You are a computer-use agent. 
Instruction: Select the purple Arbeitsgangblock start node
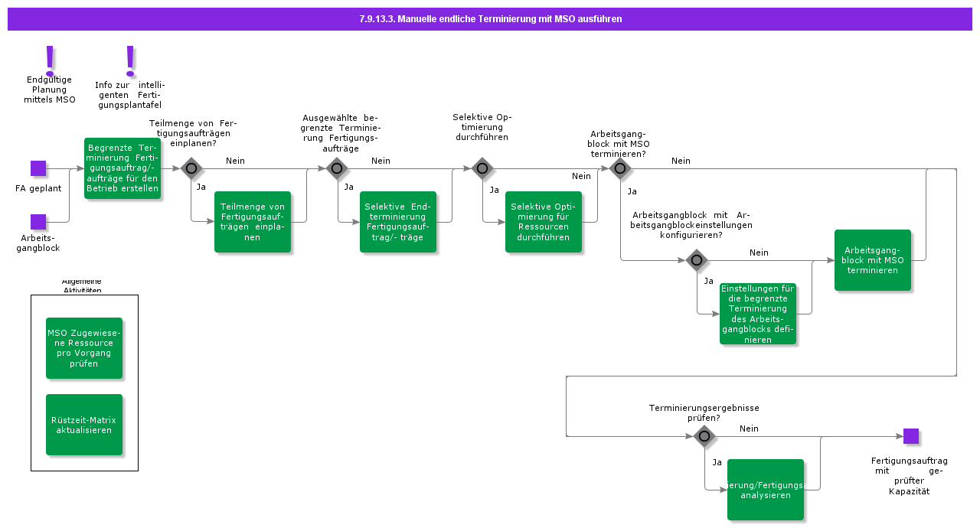coord(38,222)
